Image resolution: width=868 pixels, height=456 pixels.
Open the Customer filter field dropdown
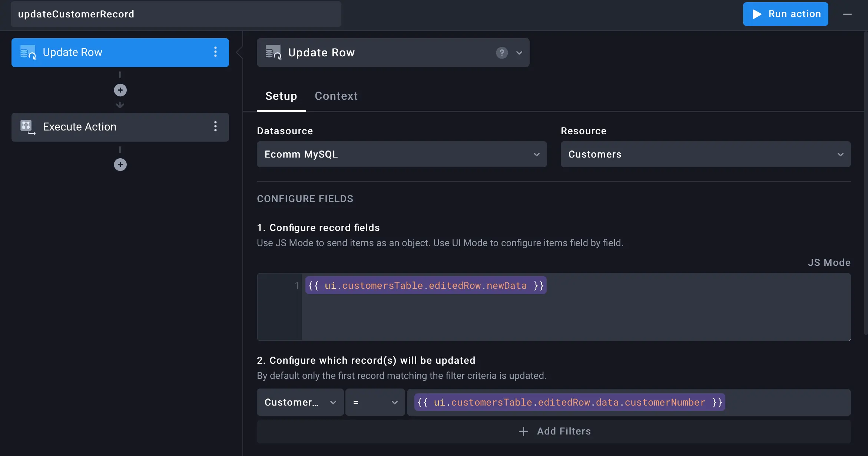click(x=300, y=402)
